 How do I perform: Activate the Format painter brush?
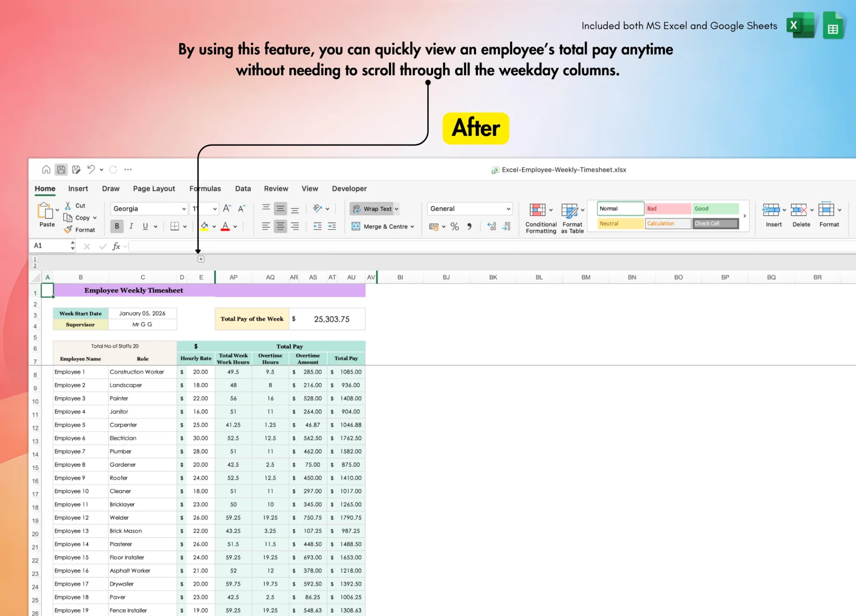tap(68, 230)
